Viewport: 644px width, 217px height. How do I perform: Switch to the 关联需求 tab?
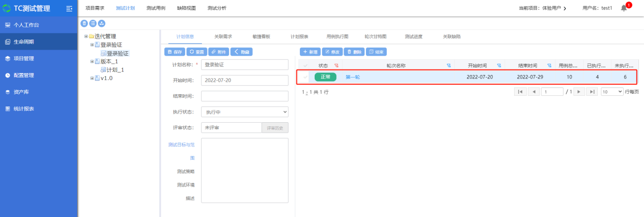pyautogui.click(x=223, y=37)
